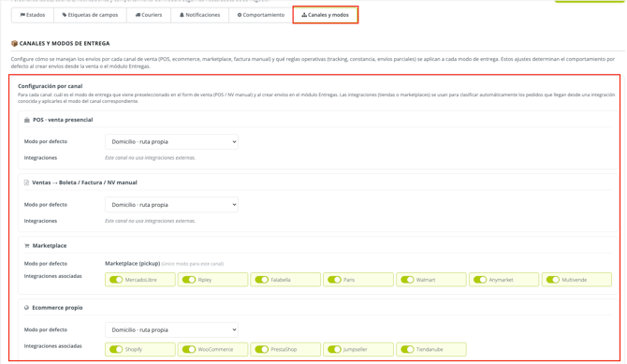
Task: Toggle the MercadoLibre integration switch
Action: [116, 280]
